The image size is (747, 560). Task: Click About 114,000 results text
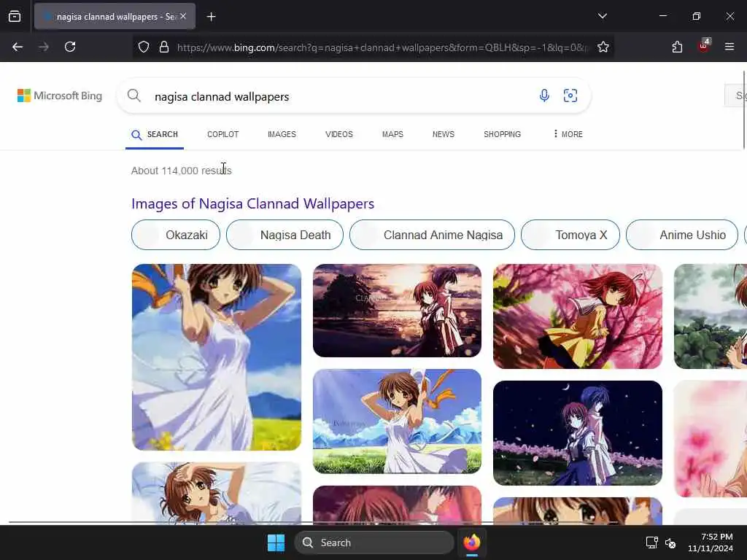point(181,171)
